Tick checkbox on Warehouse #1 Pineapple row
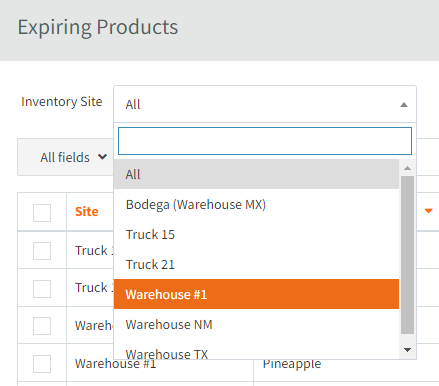This screenshot has width=439, height=386. 42,364
